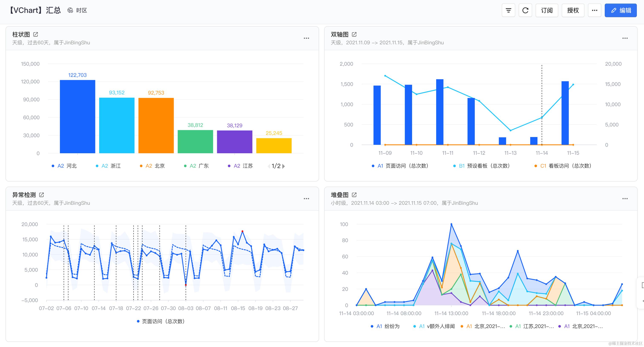Screen dimensions: 644x347
Task: Open external link icon beside 异常检测
Action: click(x=42, y=195)
